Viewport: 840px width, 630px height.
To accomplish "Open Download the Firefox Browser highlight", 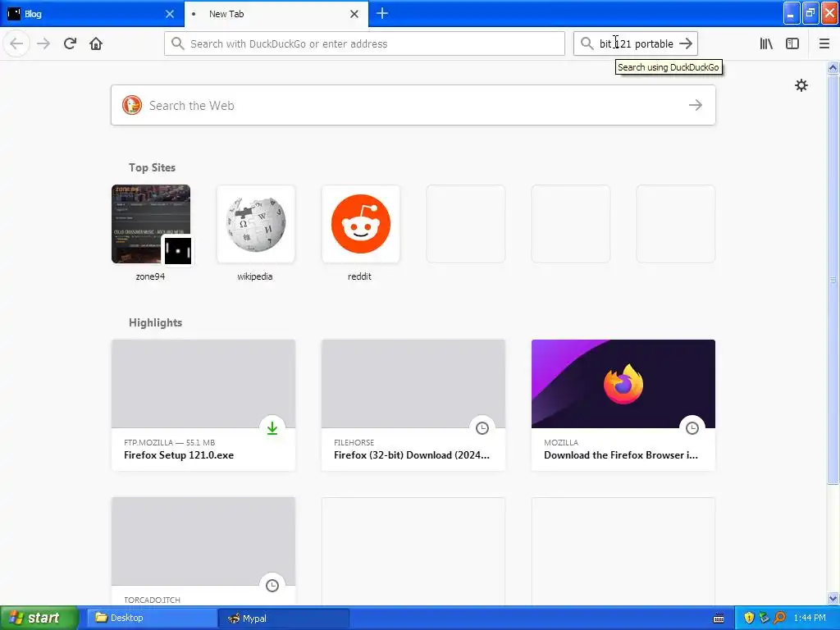I will click(623, 405).
